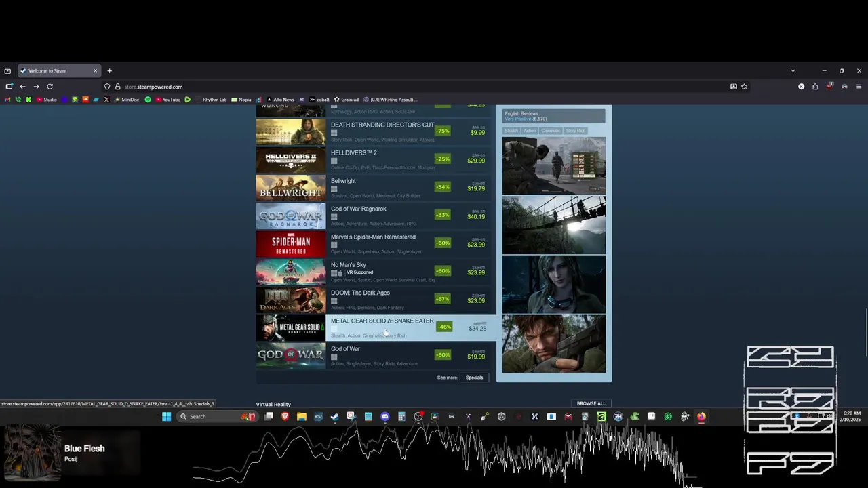The width and height of the screenshot is (868, 488).
Task: Click the Helldivers II capsule image
Action: pos(290,160)
